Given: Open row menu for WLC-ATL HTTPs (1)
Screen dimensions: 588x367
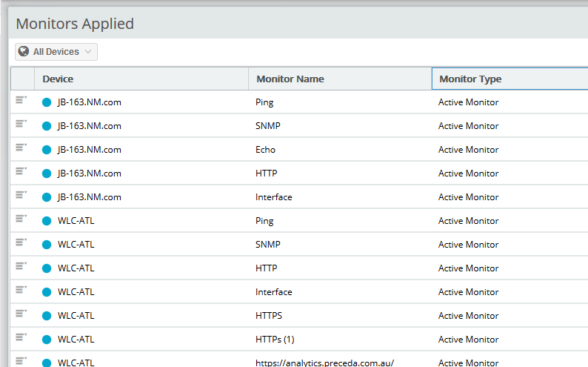Looking at the screenshot, I should (21, 337).
